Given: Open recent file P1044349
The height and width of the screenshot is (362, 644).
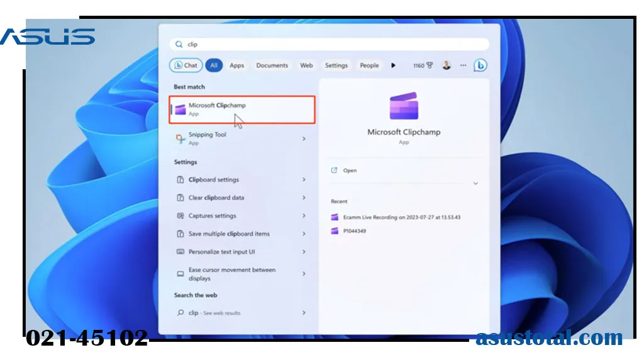Looking at the screenshot, I should click(355, 231).
